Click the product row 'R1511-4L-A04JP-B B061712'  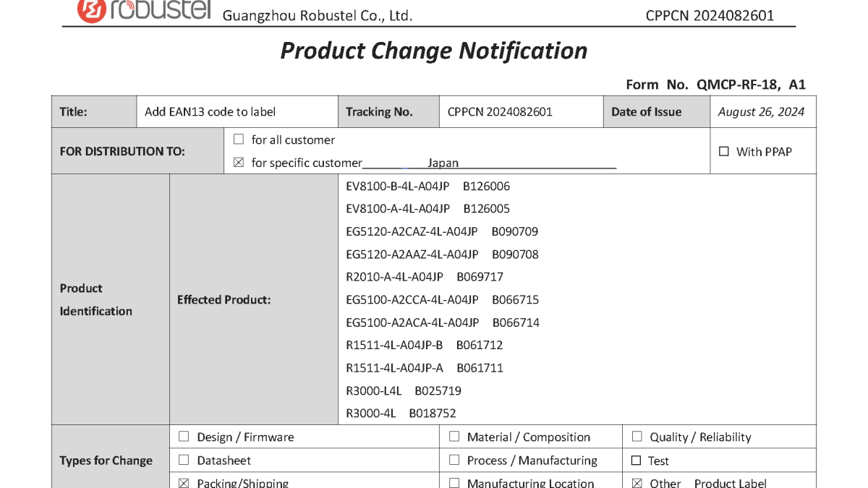(425, 345)
